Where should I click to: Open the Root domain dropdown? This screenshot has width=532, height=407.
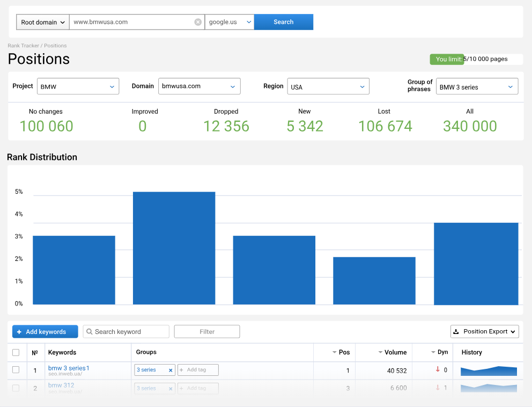42,21
